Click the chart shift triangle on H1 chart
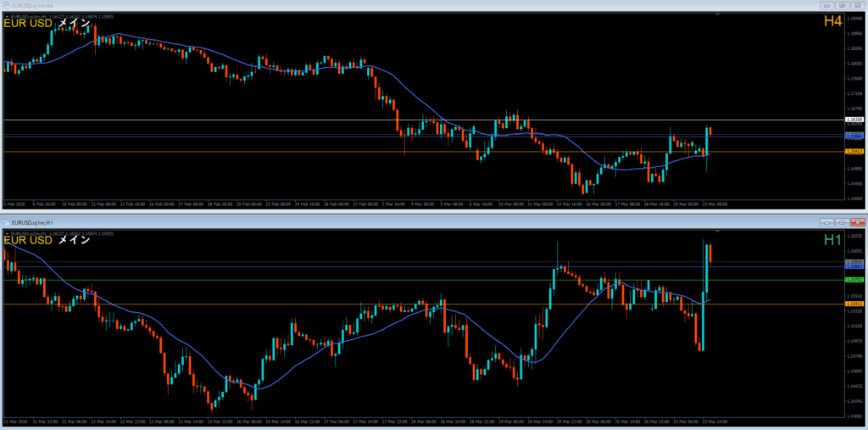This screenshot has height=430, width=868. 717,231
